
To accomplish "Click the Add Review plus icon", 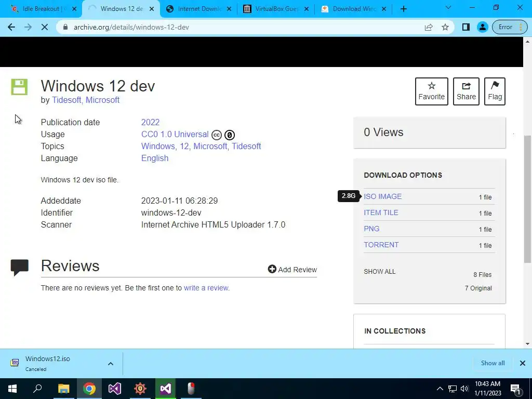I will 272,269.
